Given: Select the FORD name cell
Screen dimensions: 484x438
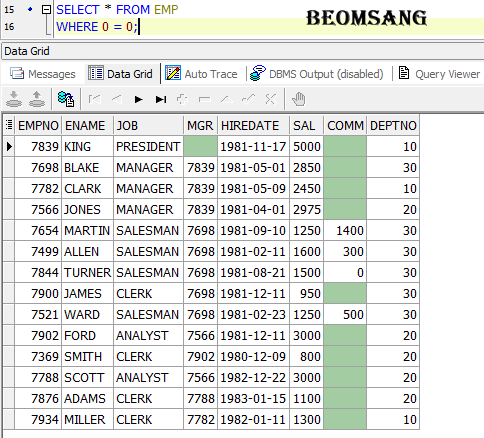Looking at the screenshot, I should click(88, 335).
